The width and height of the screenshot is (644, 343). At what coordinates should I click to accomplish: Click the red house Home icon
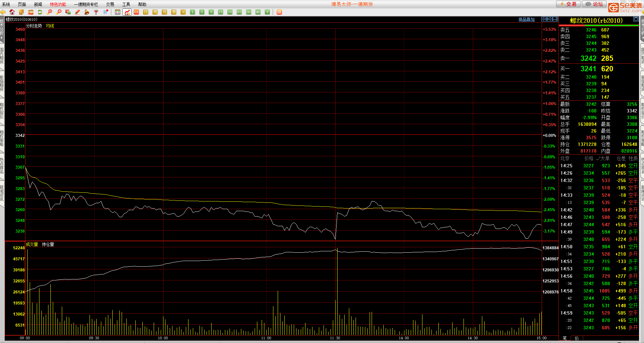coord(12,12)
